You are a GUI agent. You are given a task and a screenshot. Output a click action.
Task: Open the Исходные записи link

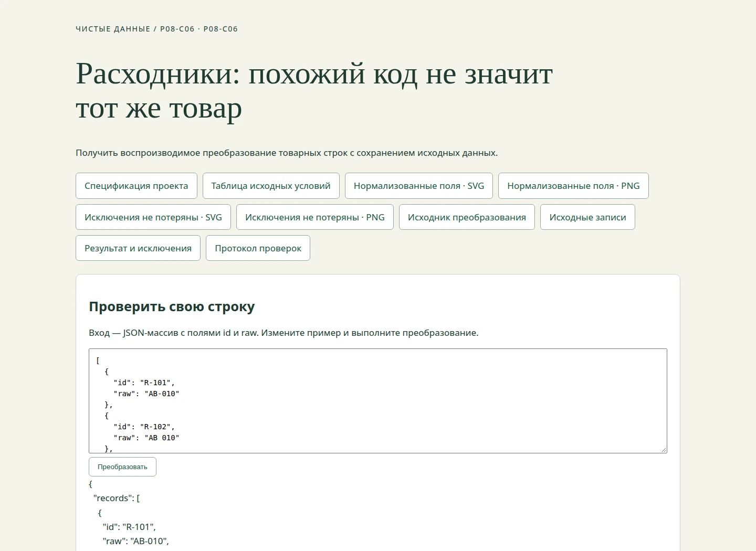click(x=587, y=217)
